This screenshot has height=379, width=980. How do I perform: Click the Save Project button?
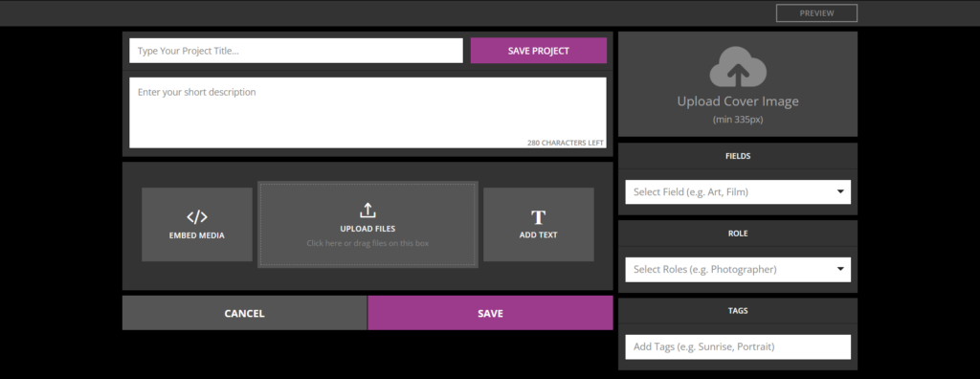coord(538,51)
